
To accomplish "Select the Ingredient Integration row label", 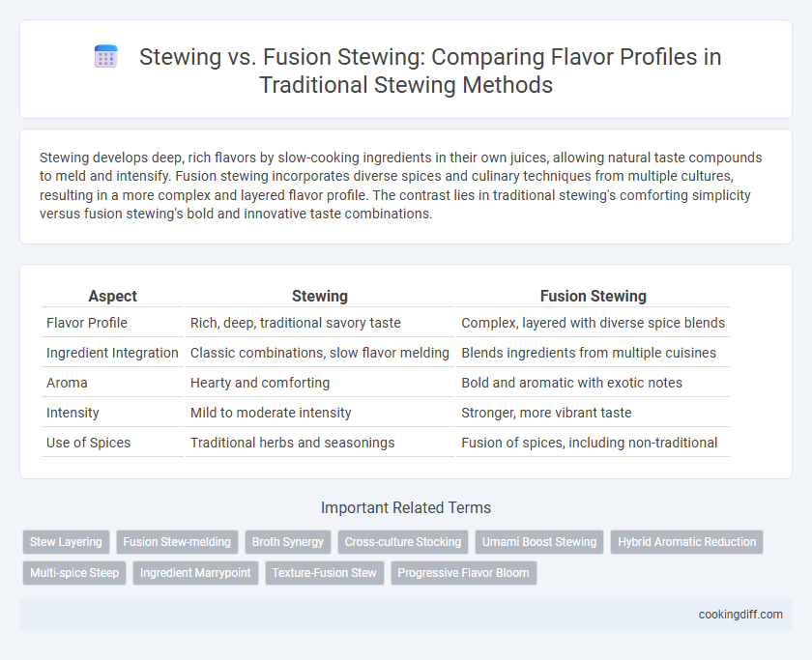I will [112, 353].
